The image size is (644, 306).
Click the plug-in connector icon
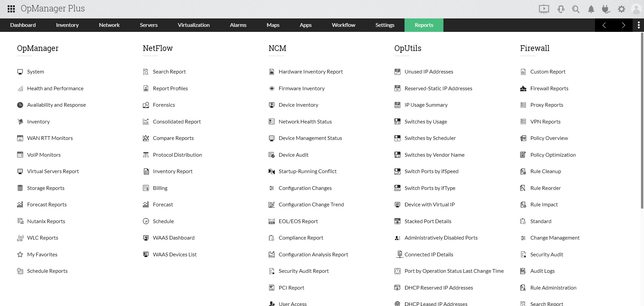[x=606, y=9]
